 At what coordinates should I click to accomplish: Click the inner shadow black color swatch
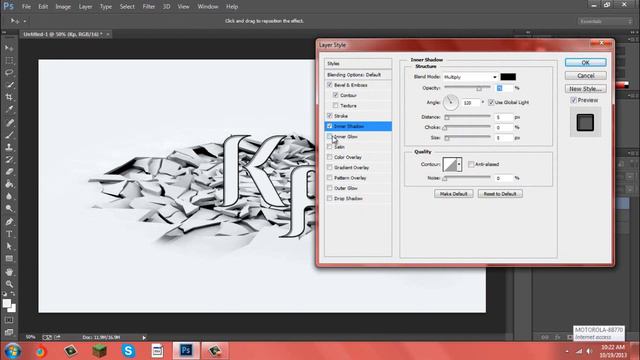[508, 77]
